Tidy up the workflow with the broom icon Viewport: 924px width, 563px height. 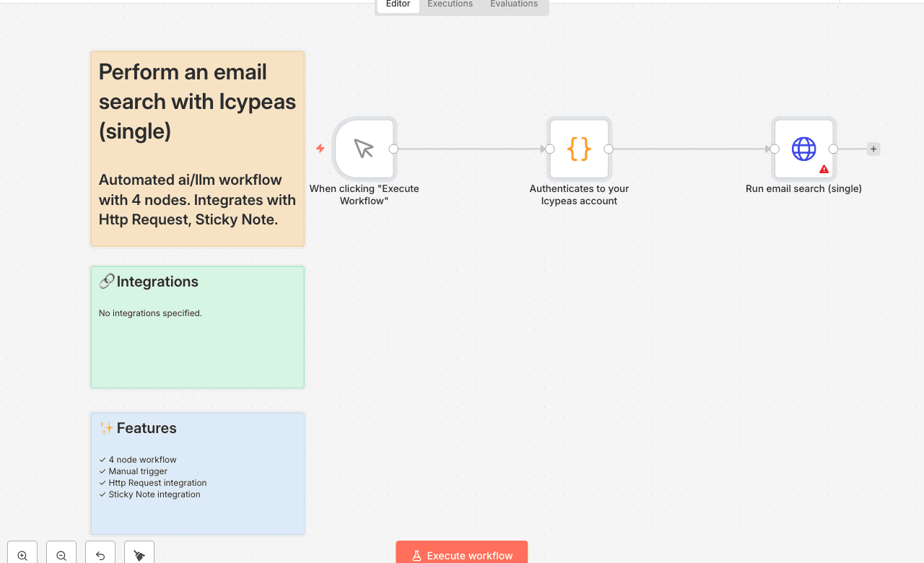(x=139, y=554)
